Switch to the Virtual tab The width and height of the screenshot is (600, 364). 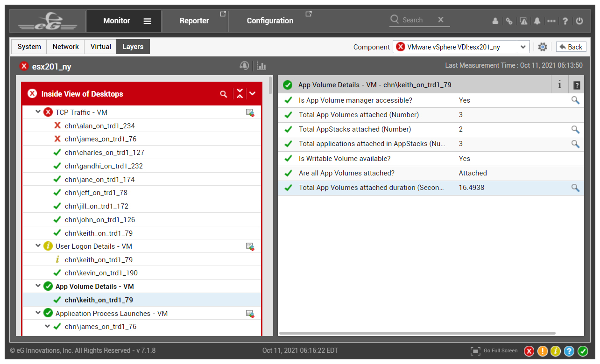pyautogui.click(x=100, y=47)
